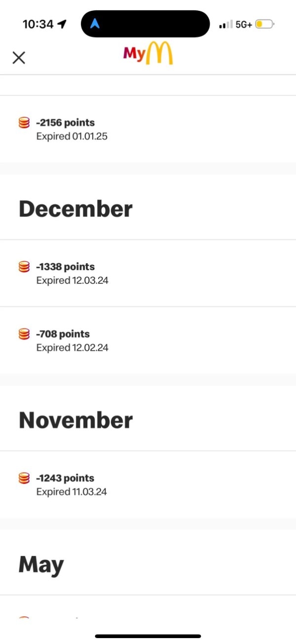Tap the Expired 12.03.24 date text
Viewport: 296px width, 644px height.
pyautogui.click(x=72, y=281)
